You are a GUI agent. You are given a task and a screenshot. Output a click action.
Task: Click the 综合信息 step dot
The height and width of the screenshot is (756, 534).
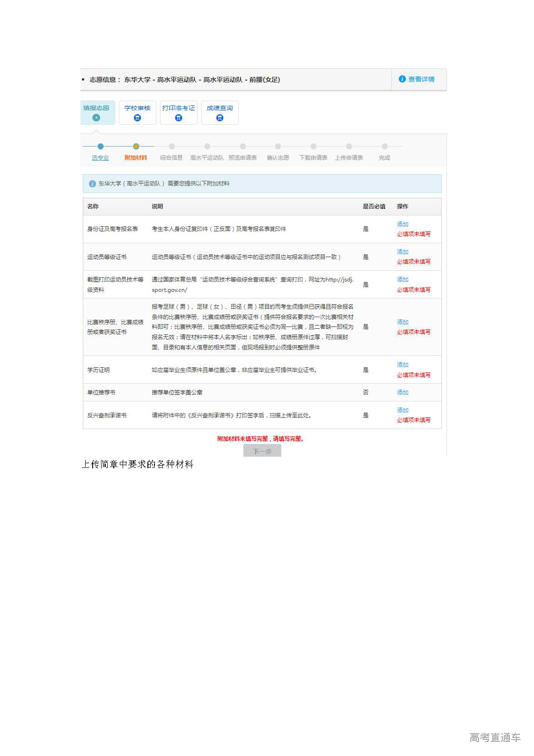click(x=172, y=147)
